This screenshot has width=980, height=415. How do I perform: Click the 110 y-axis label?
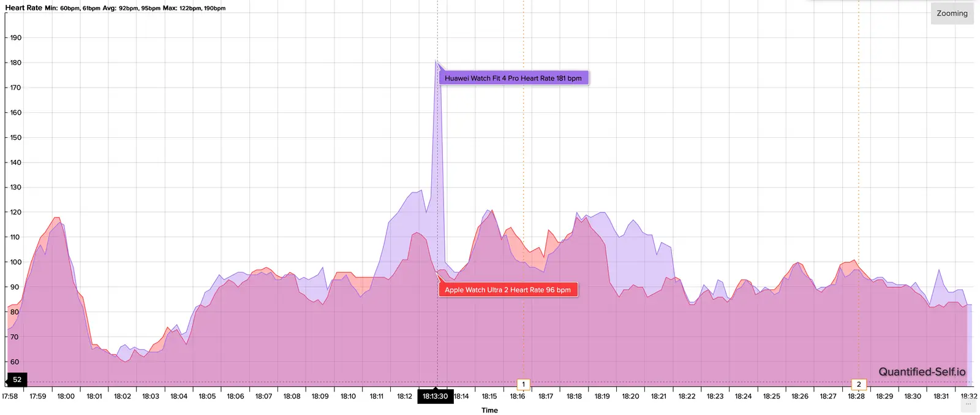pyautogui.click(x=15, y=237)
